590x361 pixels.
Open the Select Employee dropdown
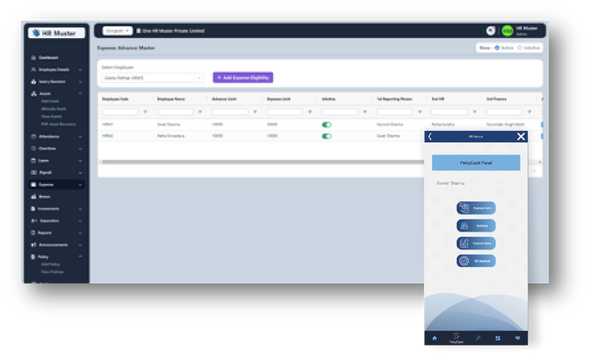click(153, 78)
